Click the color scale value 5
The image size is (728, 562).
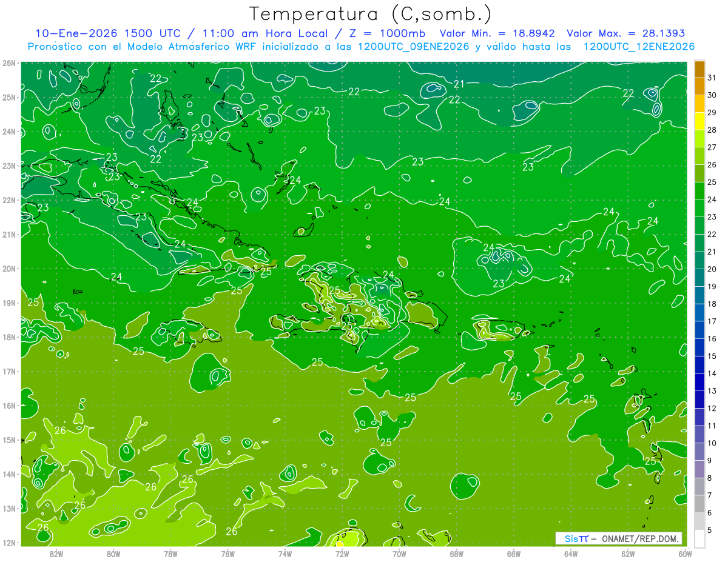710,530
